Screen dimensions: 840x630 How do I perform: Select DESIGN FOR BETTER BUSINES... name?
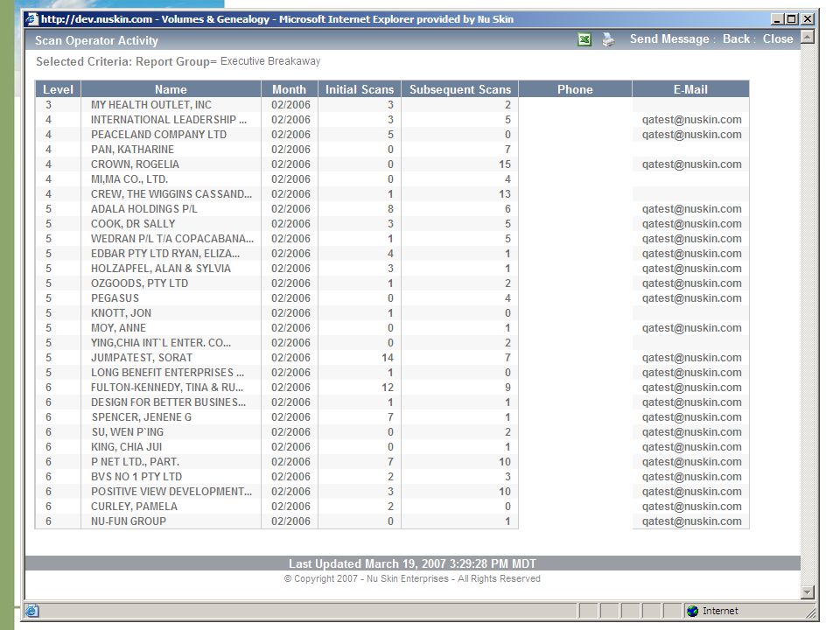tap(168, 402)
